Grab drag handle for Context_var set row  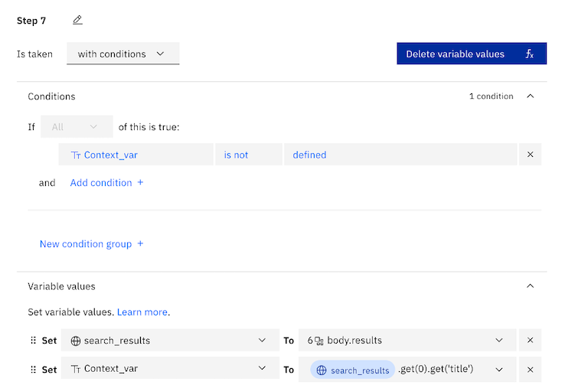pyautogui.click(x=34, y=370)
